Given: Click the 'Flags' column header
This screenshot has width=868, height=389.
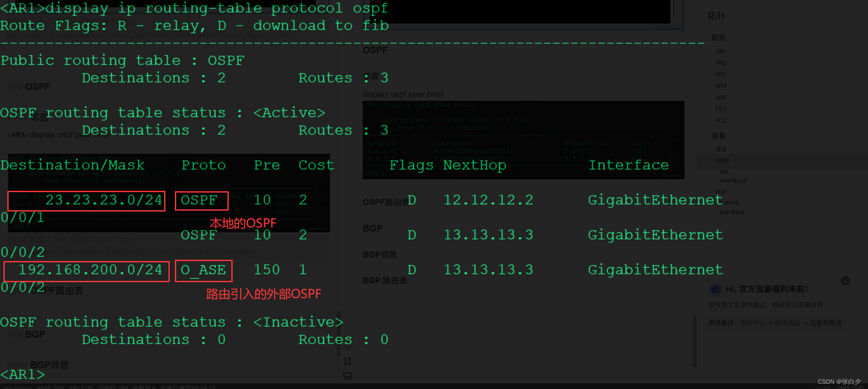Looking at the screenshot, I should [x=411, y=165].
